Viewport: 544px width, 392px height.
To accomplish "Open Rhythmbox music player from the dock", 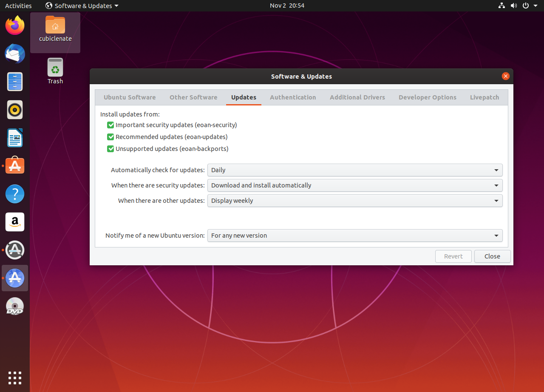I will click(x=15, y=110).
